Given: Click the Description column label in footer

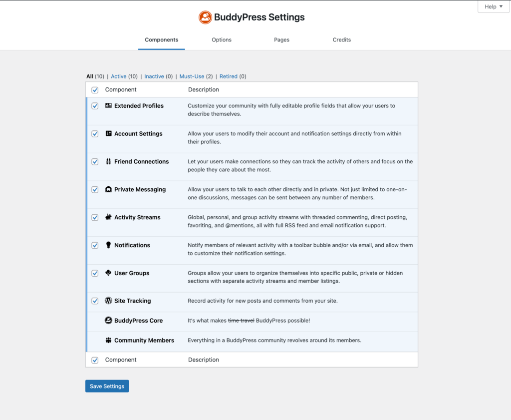Looking at the screenshot, I should coord(204,360).
